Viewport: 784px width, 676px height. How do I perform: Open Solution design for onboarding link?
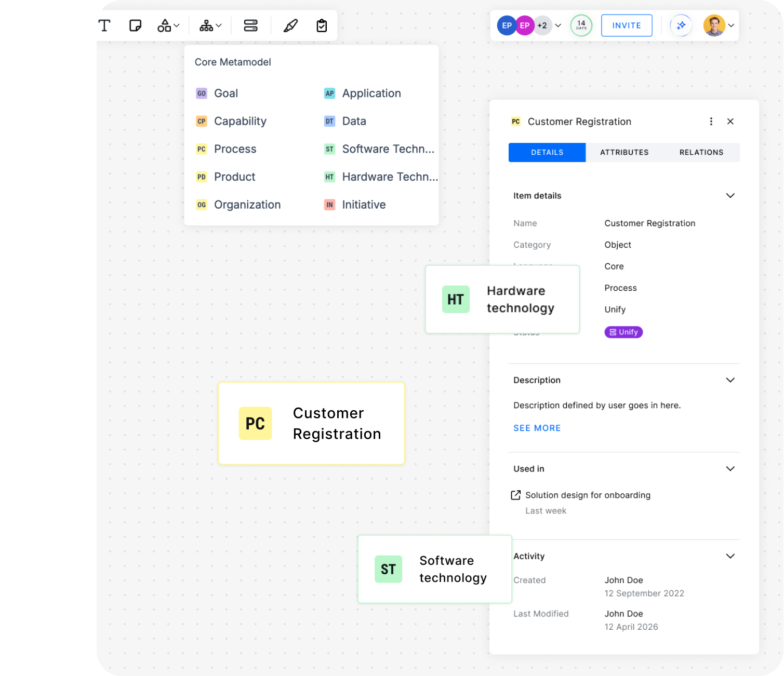(588, 495)
